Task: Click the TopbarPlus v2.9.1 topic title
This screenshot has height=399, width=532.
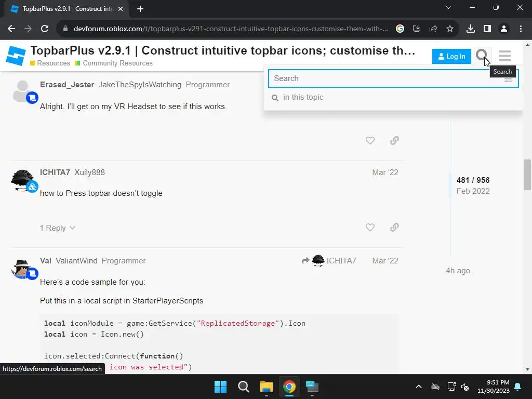Action: tap(222, 50)
